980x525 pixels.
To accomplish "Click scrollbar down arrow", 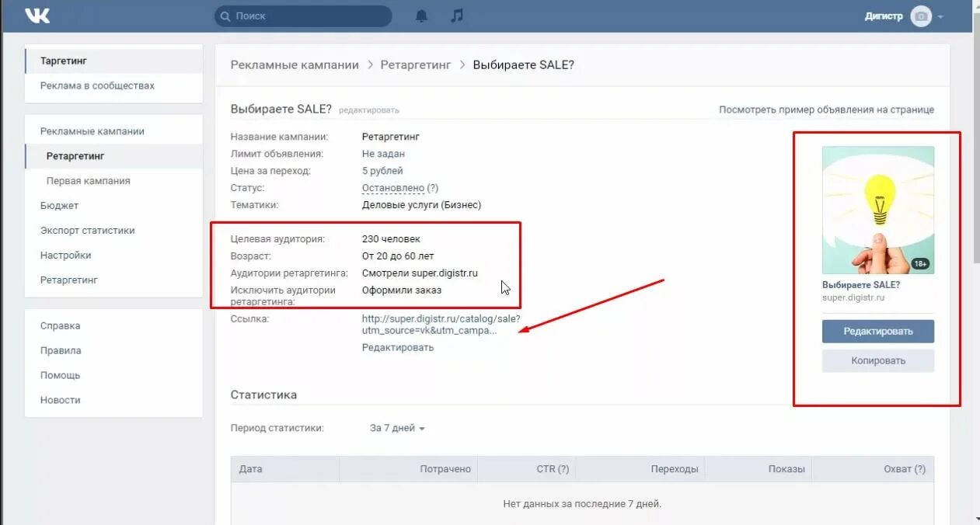I will point(976,519).
